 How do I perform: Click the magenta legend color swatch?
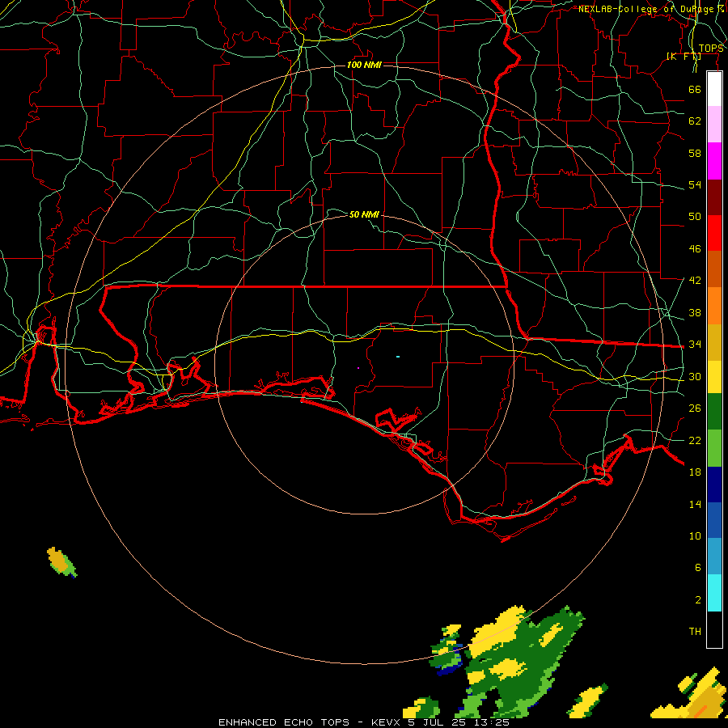pyautogui.click(x=714, y=161)
